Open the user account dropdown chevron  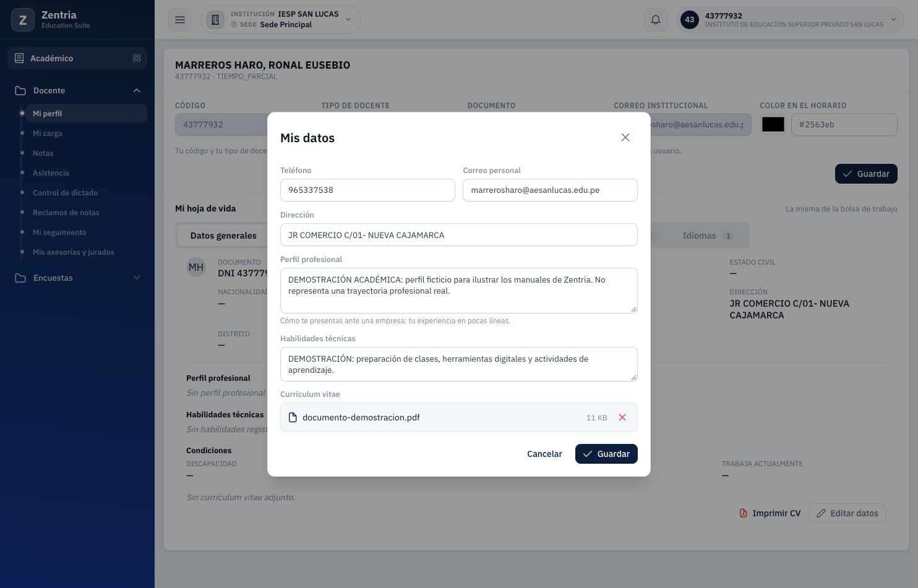[893, 20]
